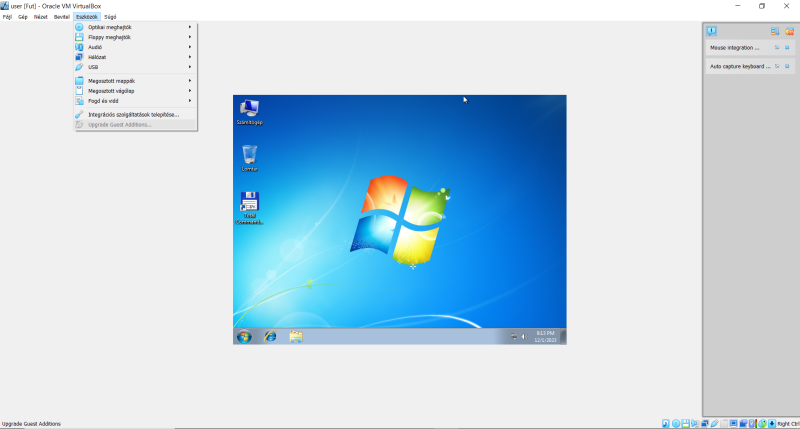800x429 pixels.
Task: Open the Hálózat menu entry
Action: [135, 57]
